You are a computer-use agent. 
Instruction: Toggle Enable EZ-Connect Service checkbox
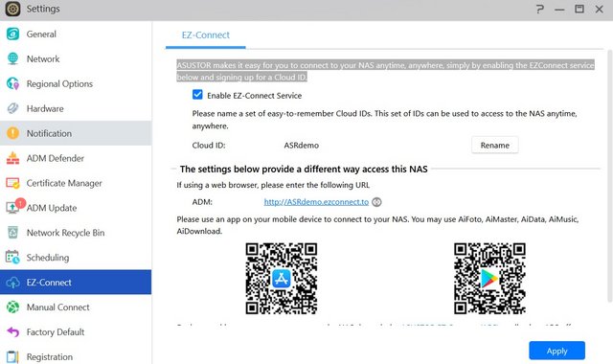coord(197,95)
